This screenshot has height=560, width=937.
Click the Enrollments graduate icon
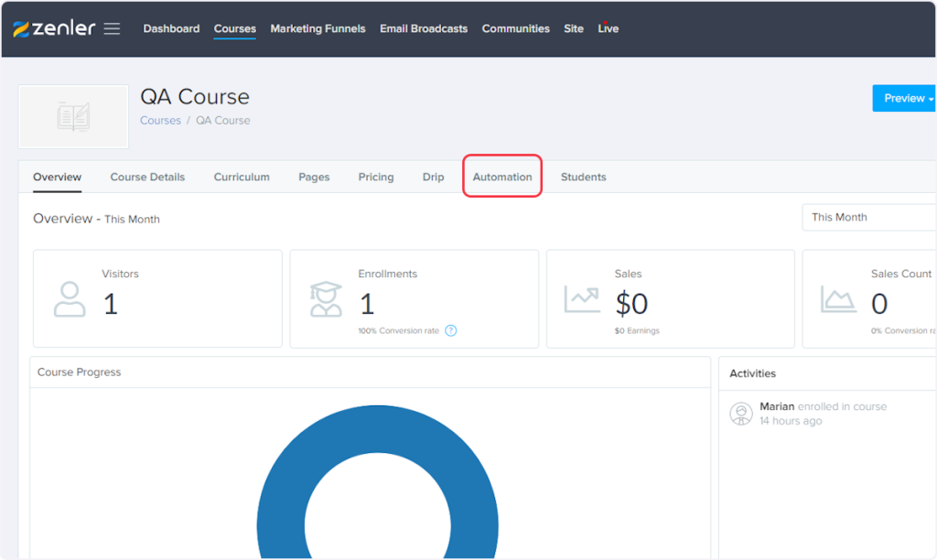(326, 299)
